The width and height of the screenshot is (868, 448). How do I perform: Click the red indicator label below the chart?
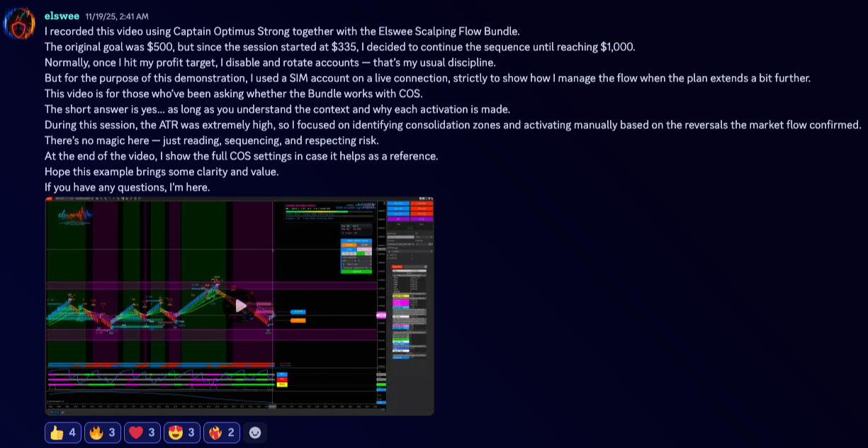tap(282, 379)
